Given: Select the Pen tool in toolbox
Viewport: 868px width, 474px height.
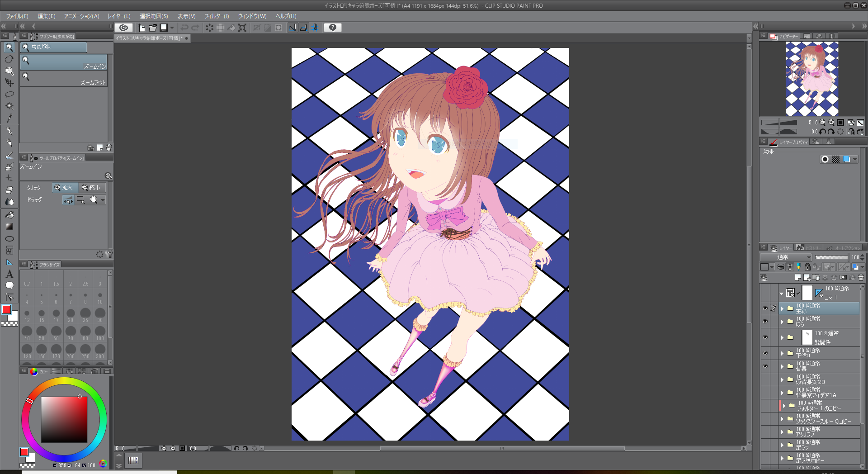Looking at the screenshot, I should click(9, 131).
